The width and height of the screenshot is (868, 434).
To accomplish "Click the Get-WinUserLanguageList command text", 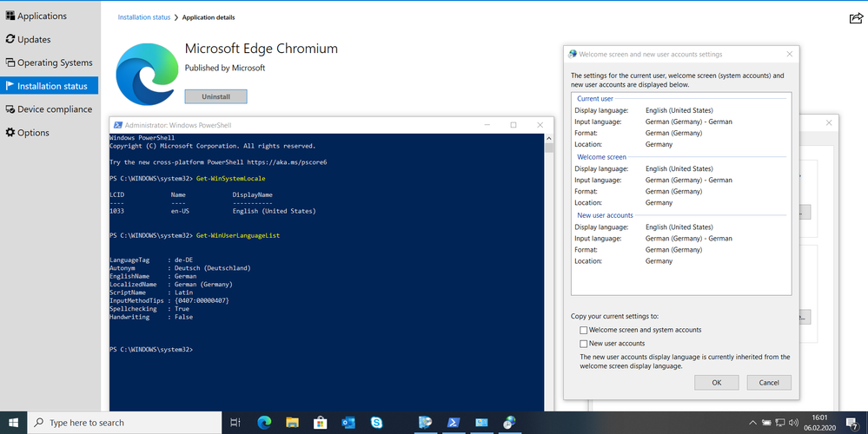I will click(x=238, y=235).
